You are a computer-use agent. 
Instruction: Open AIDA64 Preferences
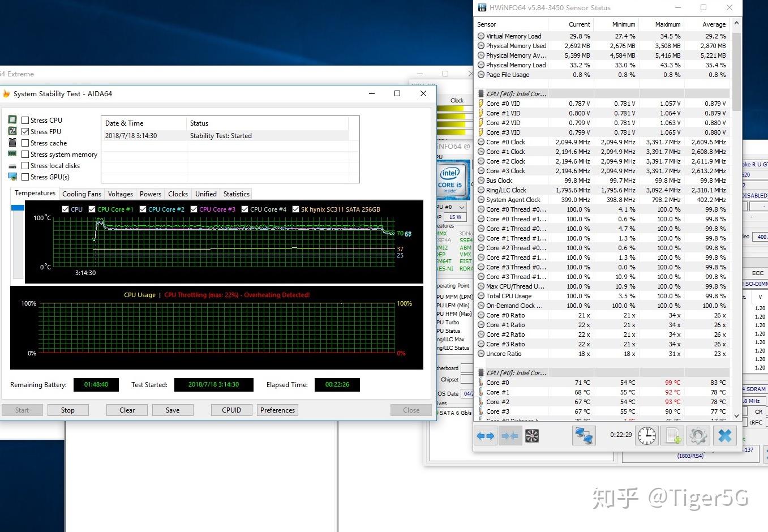click(x=277, y=410)
